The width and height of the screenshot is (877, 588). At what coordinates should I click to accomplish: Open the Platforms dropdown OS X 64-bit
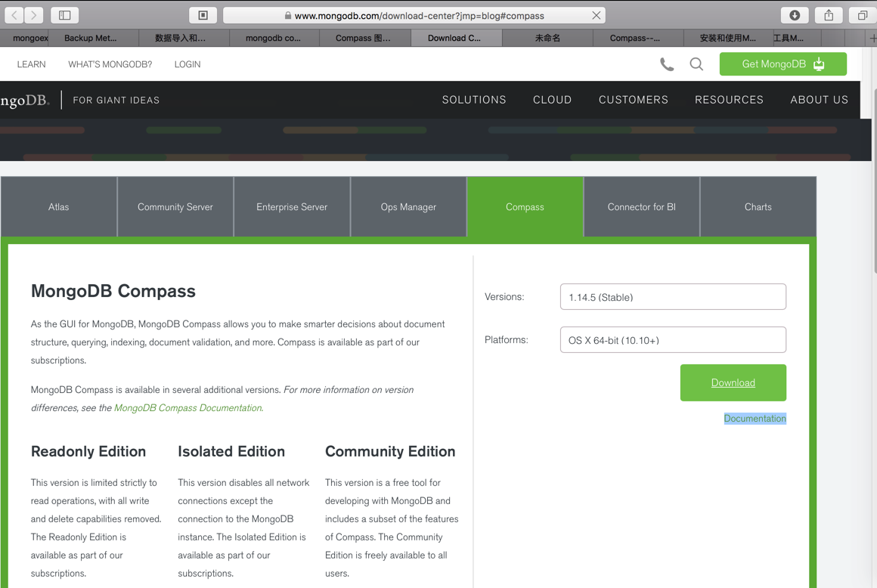[x=673, y=340]
